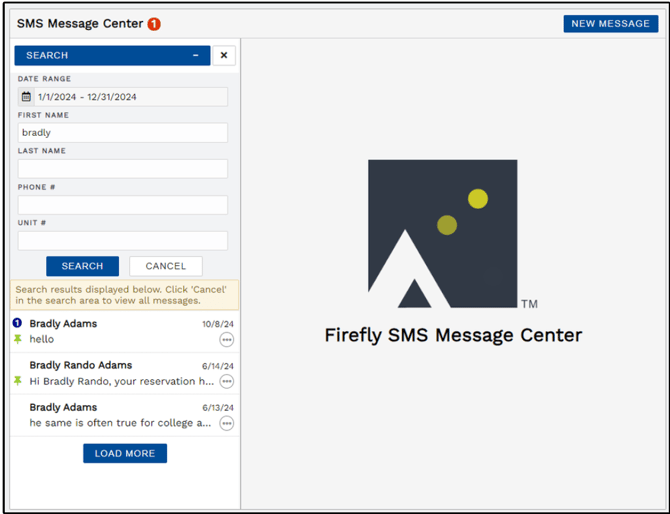Focus the First Name field containing 'bradly'
670x514 pixels.
point(123,133)
